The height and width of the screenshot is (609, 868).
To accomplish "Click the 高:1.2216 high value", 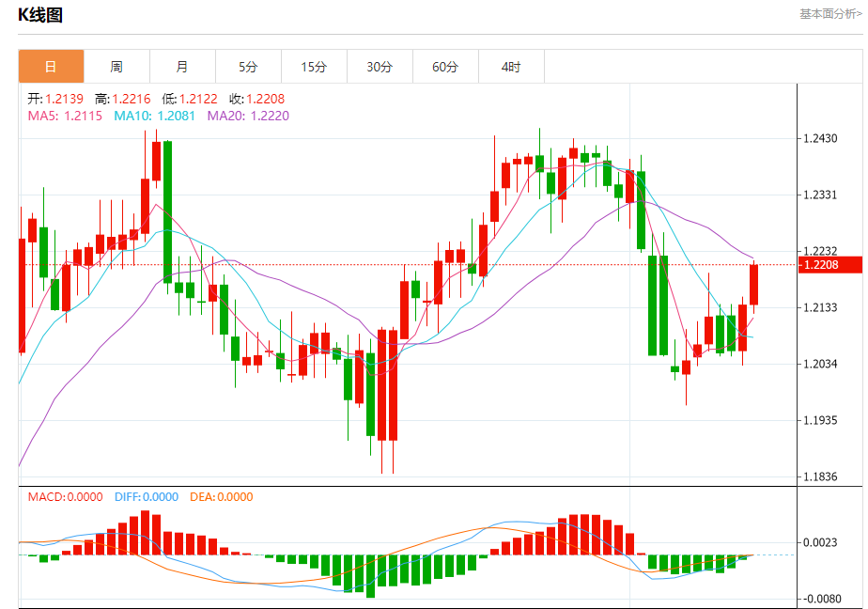I will click(x=123, y=99).
